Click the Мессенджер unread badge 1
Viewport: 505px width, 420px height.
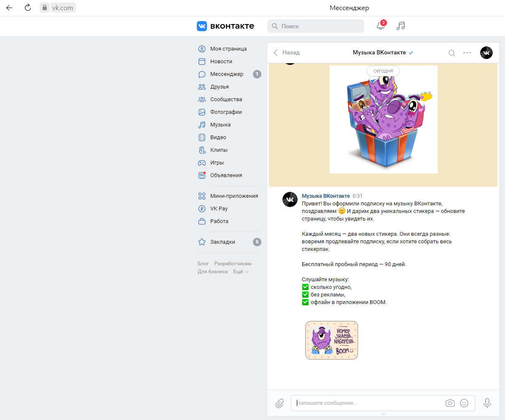tap(257, 74)
